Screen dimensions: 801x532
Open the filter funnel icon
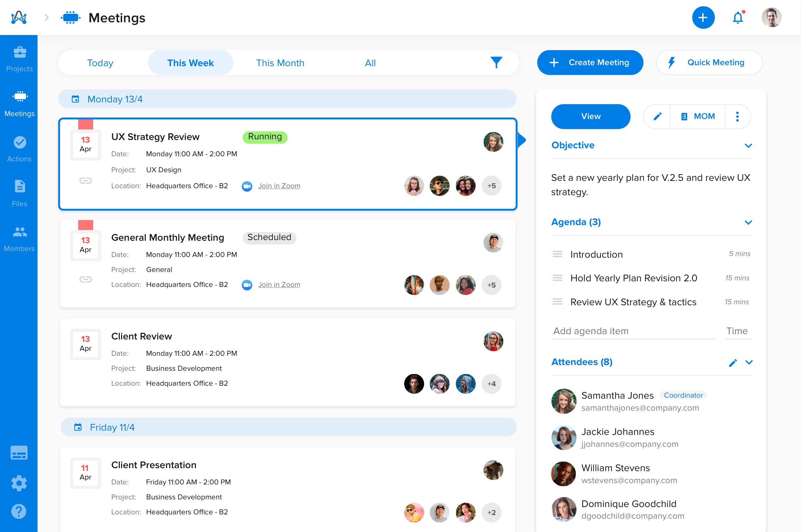pos(496,63)
